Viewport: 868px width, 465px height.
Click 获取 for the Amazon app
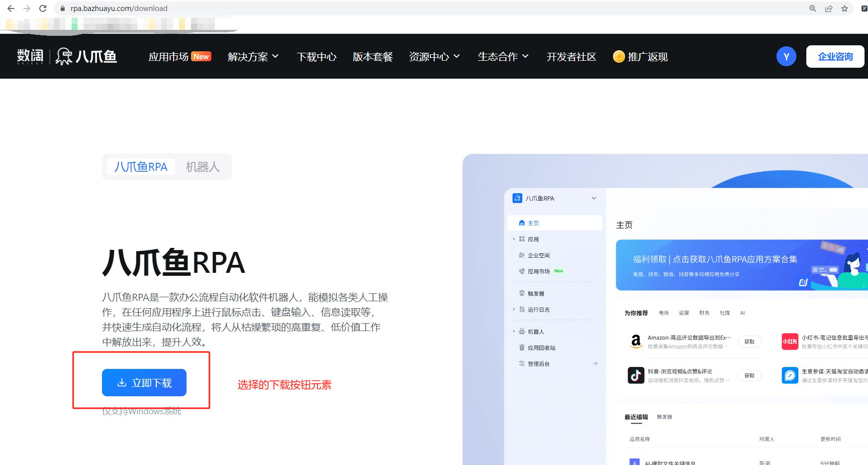tap(750, 342)
